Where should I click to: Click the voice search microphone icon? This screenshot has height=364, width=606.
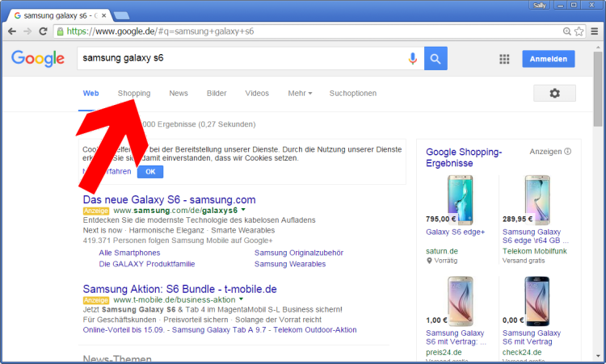point(413,59)
